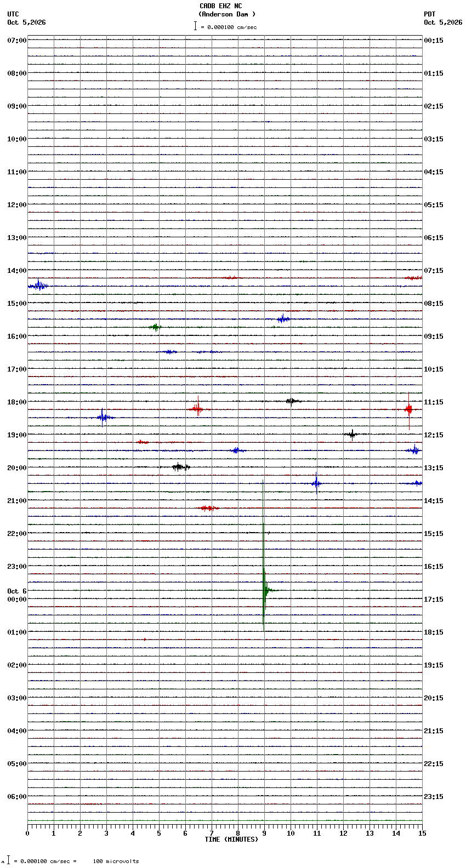Click the 07:00 UTC time label
This screenshot has height=868, width=466.
pos(17,41)
